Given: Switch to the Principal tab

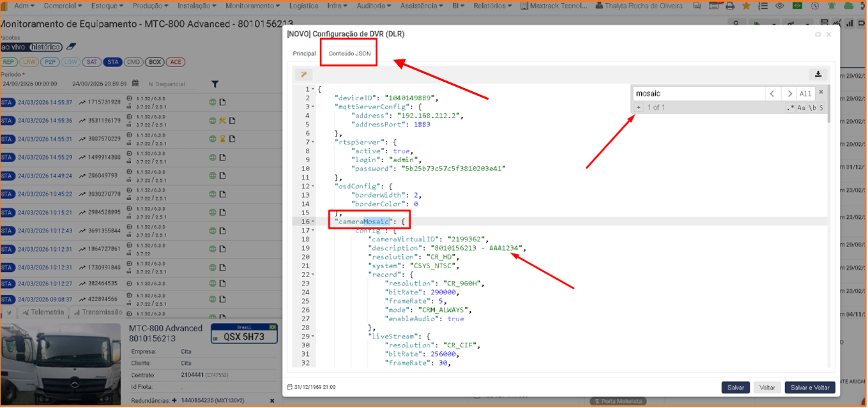Looking at the screenshot, I should pyautogui.click(x=304, y=54).
